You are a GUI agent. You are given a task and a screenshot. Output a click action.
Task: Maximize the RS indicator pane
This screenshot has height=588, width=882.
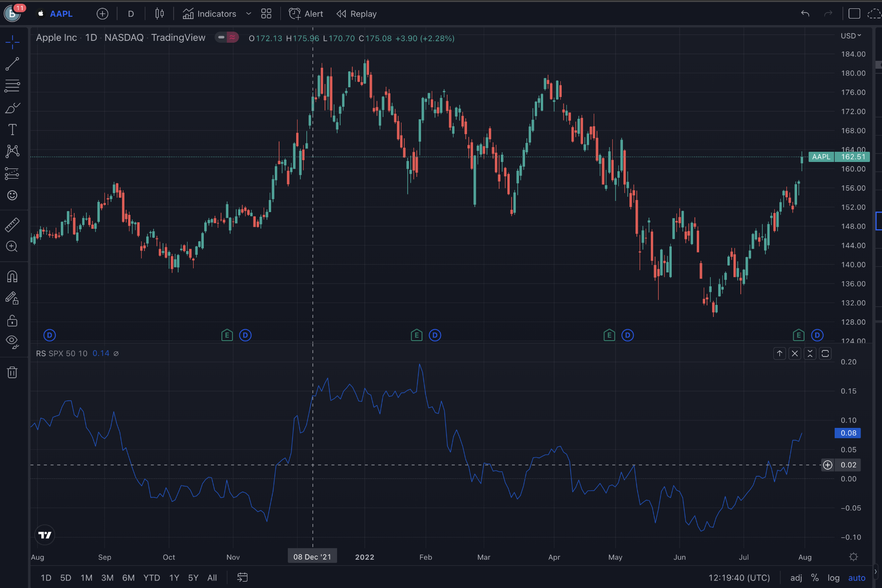click(x=825, y=354)
